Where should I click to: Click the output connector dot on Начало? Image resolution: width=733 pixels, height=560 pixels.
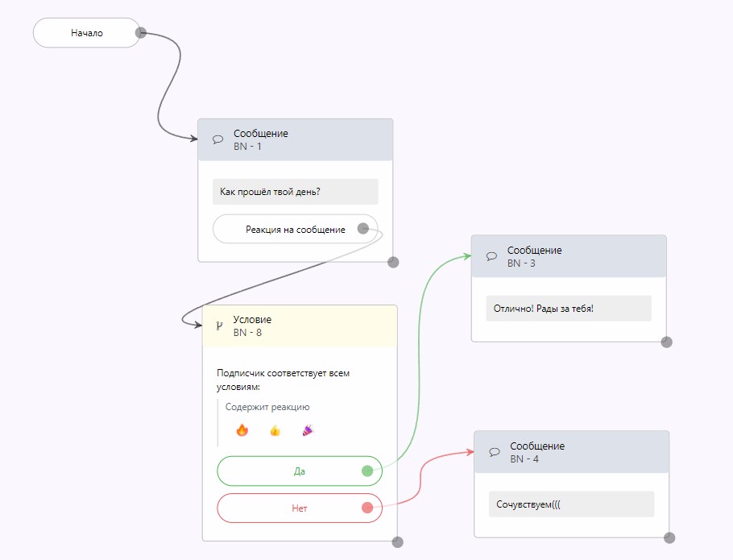[x=141, y=33]
